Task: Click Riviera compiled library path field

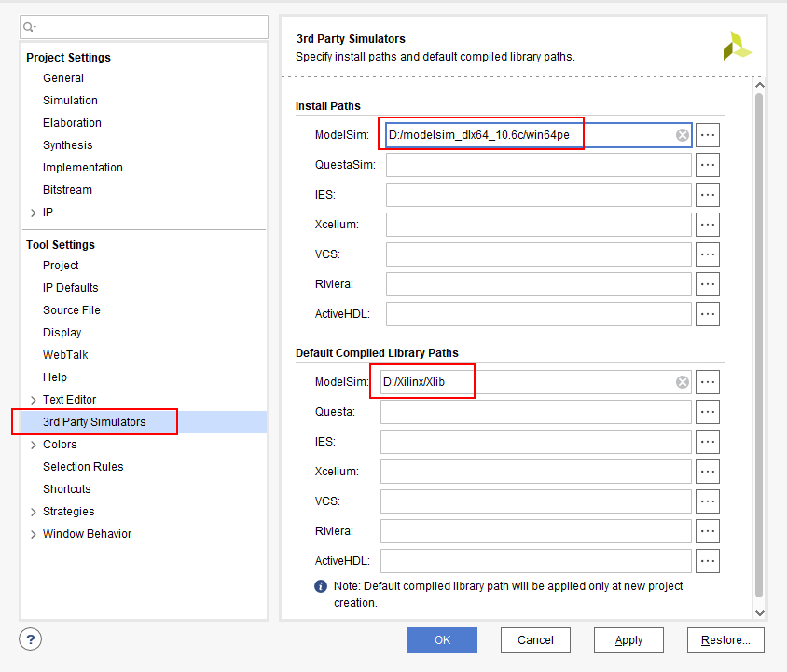Action: click(x=536, y=531)
